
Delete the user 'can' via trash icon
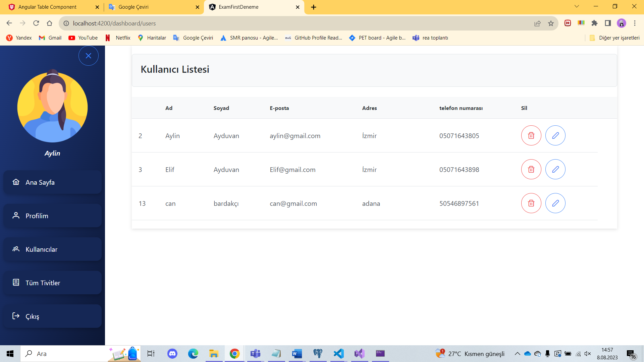[x=531, y=203]
